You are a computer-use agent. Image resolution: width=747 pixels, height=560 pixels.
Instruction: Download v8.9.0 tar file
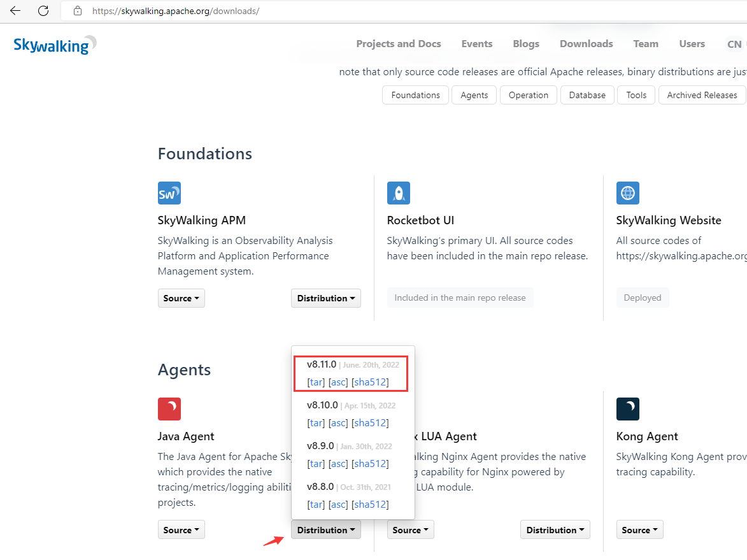(x=316, y=464)
